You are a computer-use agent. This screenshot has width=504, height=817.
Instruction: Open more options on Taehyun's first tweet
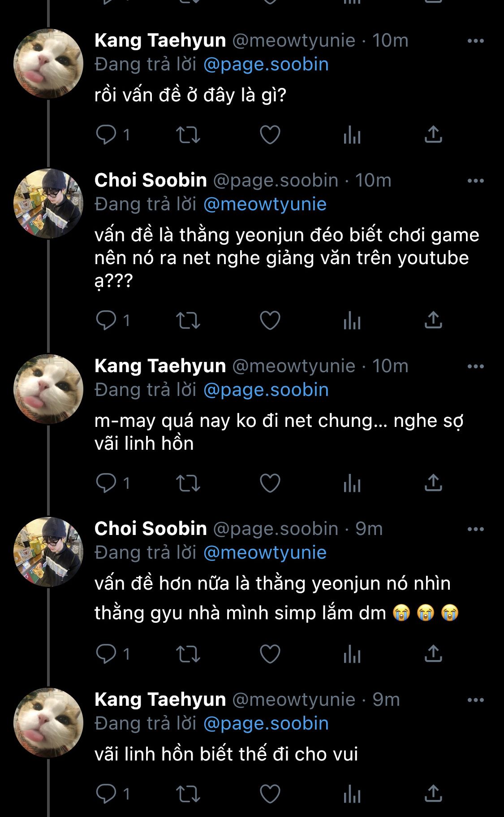(475, 41)
